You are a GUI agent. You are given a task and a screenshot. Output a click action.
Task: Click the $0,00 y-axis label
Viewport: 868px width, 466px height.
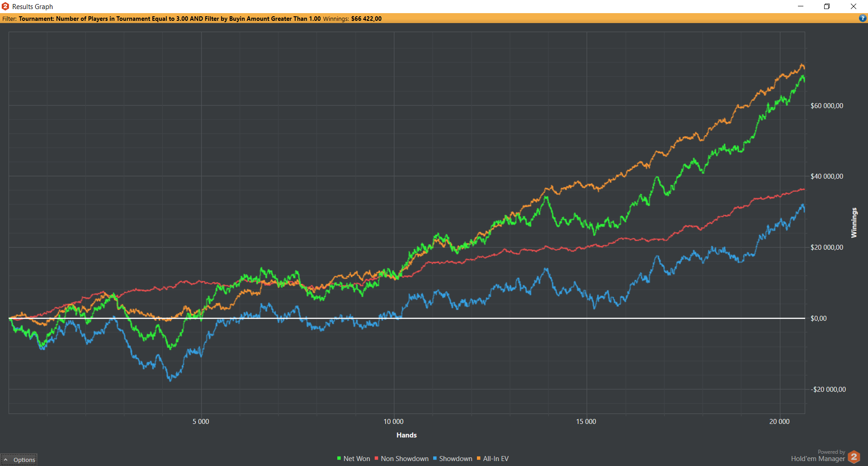819,319
